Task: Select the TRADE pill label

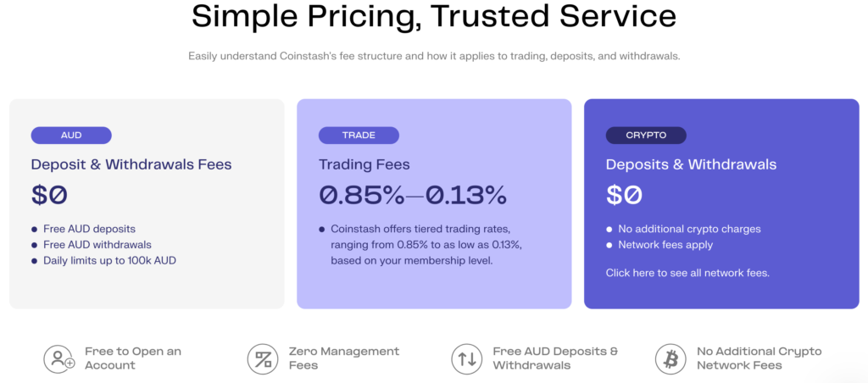Action: tap(359, 135)
